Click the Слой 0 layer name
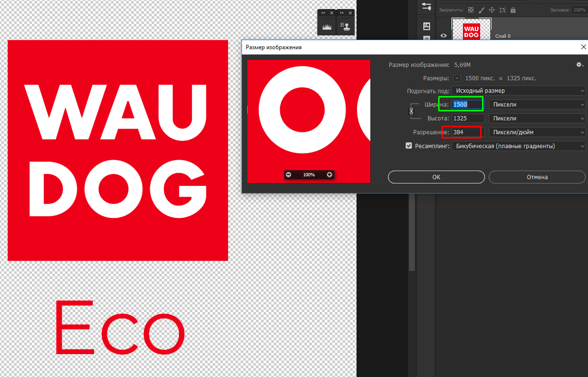Image resolution: width=588 pixels, height=377 pixels. tap(503, 36)
